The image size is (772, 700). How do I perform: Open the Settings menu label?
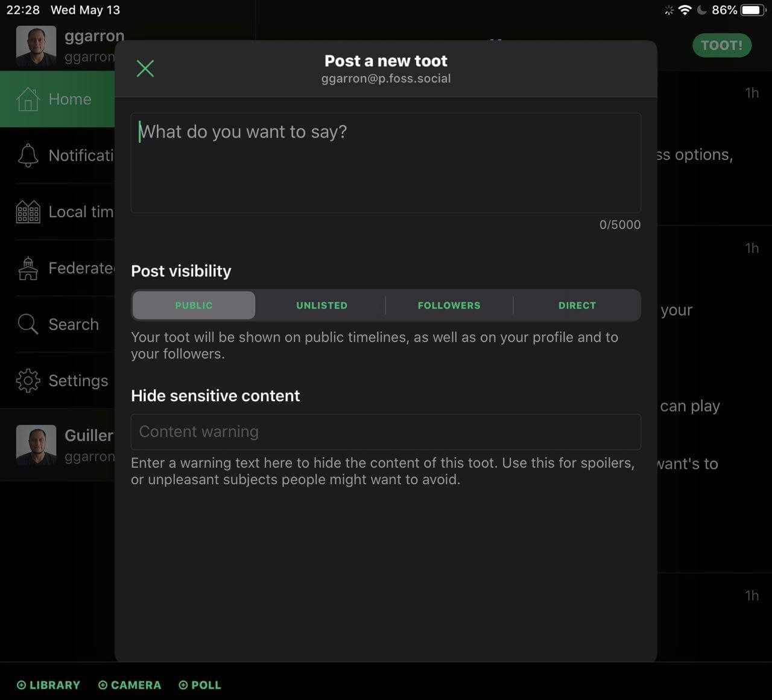[x=78, y=381]
